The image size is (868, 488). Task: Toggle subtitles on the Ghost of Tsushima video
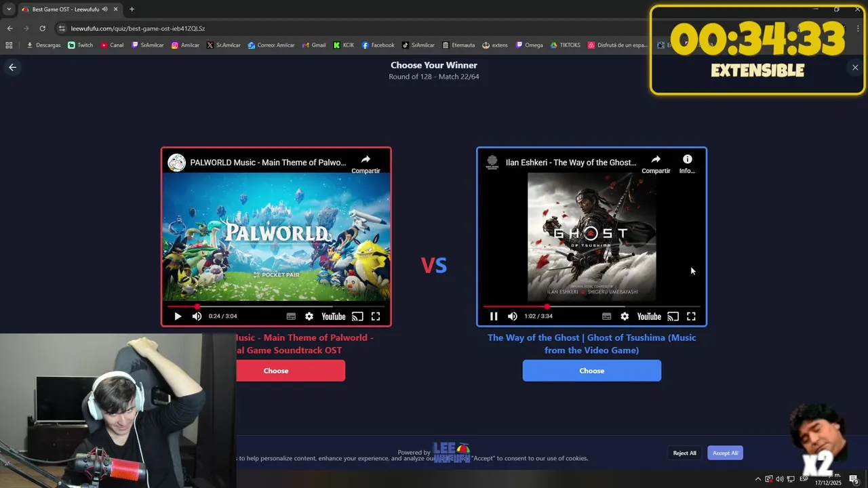606,317
